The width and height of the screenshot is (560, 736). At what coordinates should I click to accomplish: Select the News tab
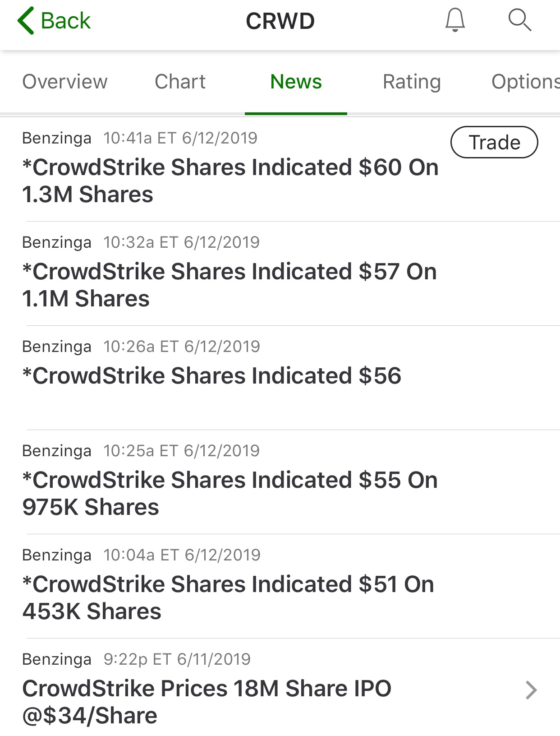pos(296,82)
